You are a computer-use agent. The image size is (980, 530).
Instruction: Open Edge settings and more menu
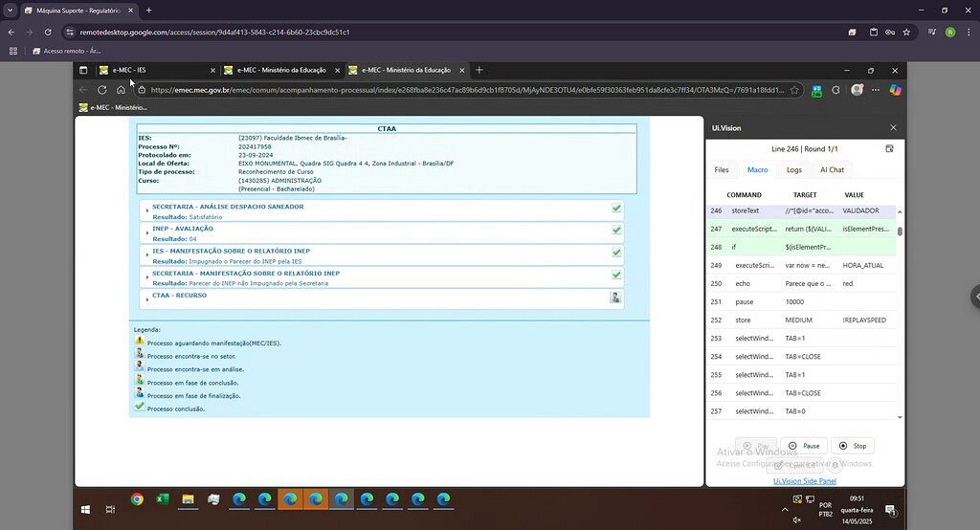tap(876, 90)
